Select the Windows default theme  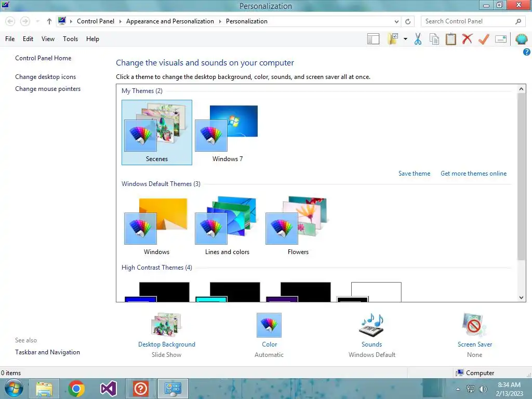pos(156,225)
